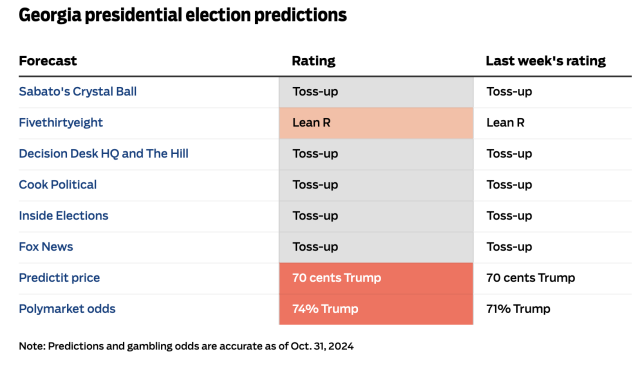Follow the Decision Desk HQ and The Hill link
This screenshot has width=640, height=366.
coord(104,153)
